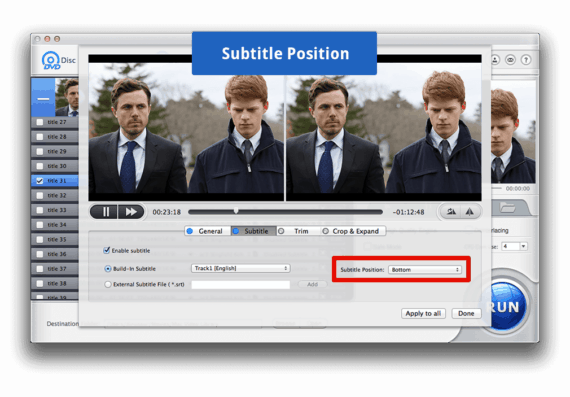Rotate the video with the rotate icon
Screen dimensions: 570x397
(x=451, y=212)
